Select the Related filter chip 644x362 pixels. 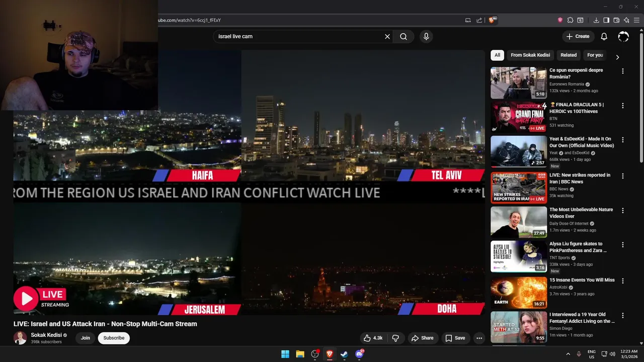(x=569, y=55)
